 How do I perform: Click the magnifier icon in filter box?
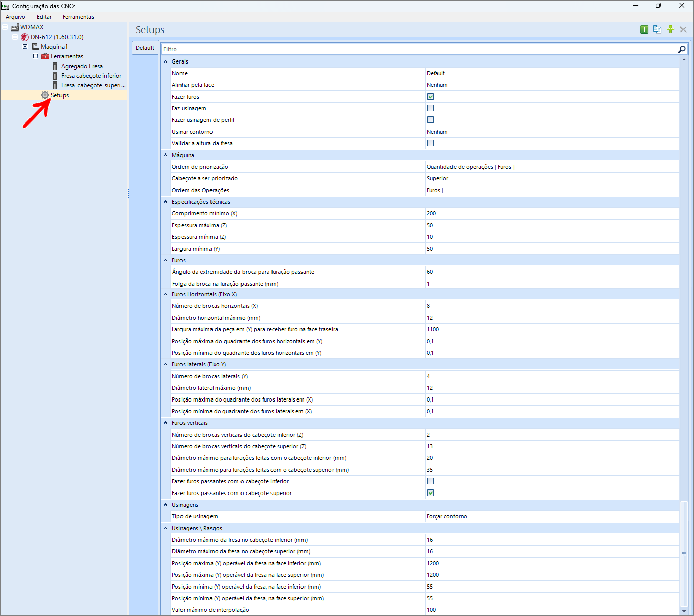[x=681, y=49]
